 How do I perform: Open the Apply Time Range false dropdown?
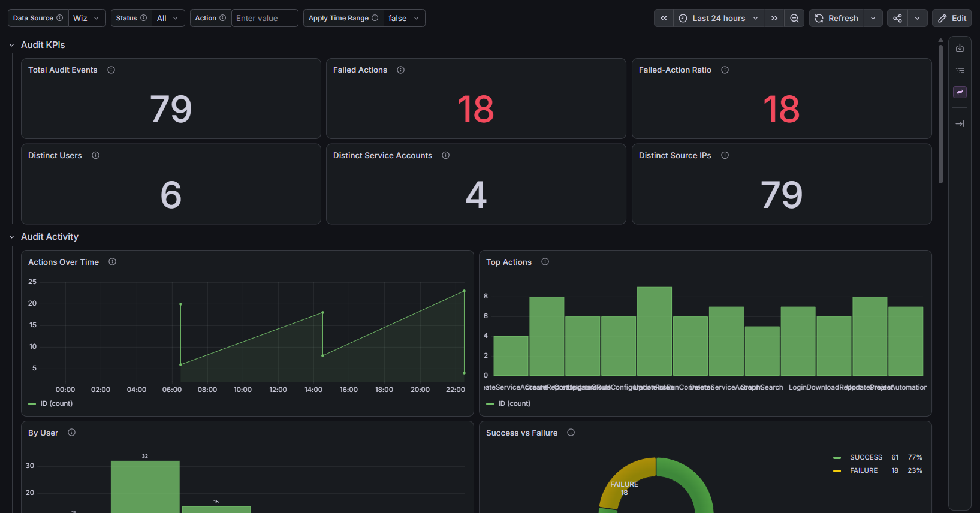coord(404,18)
